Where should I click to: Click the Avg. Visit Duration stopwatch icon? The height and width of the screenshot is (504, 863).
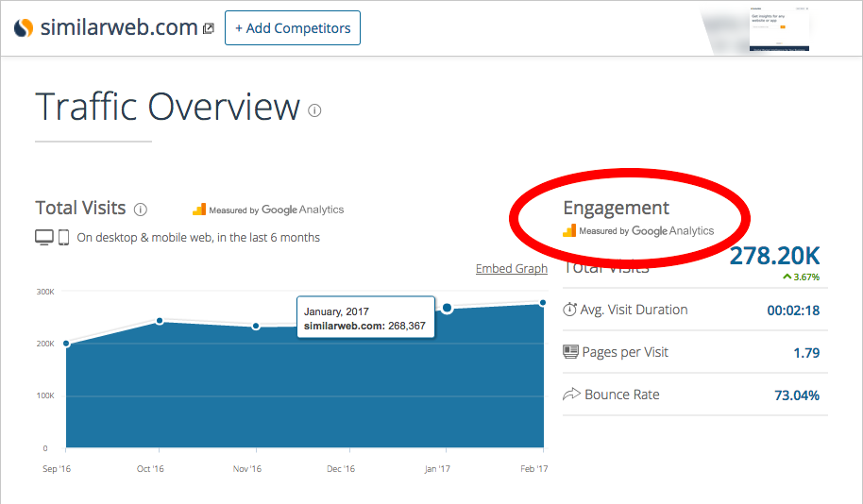[x=569, y=310]
